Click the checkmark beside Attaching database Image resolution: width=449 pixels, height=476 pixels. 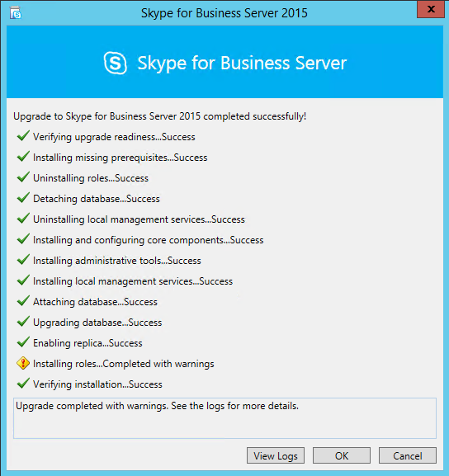click(x=23, y=301)
